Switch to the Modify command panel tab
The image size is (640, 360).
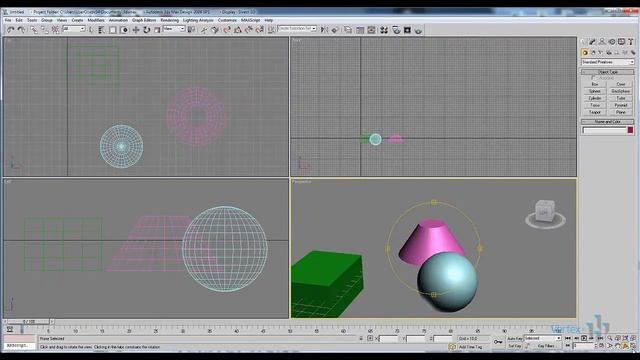pyautogui.click(x=592, y=42)
